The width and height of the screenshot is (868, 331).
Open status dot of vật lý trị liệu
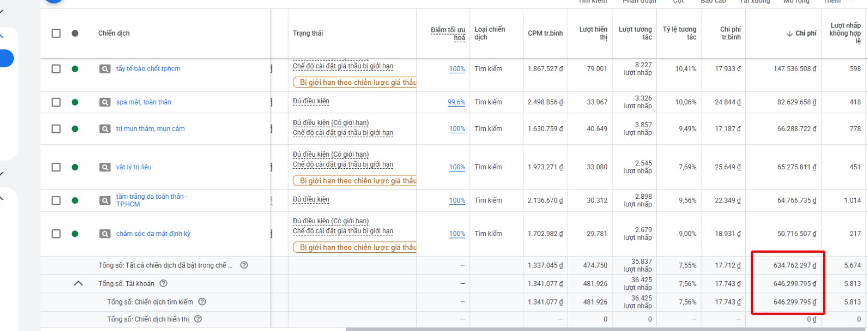75,167
